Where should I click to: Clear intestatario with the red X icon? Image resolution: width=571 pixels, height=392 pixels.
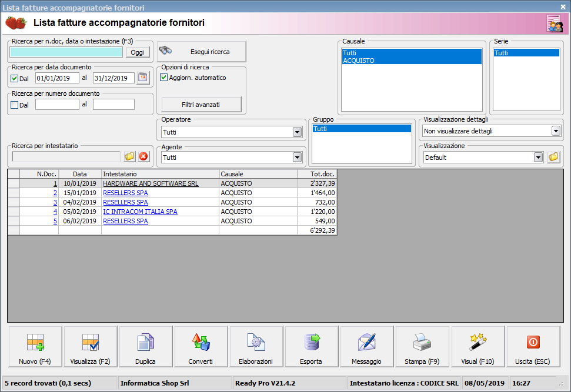pyautogui.click(x=143, y=156)
